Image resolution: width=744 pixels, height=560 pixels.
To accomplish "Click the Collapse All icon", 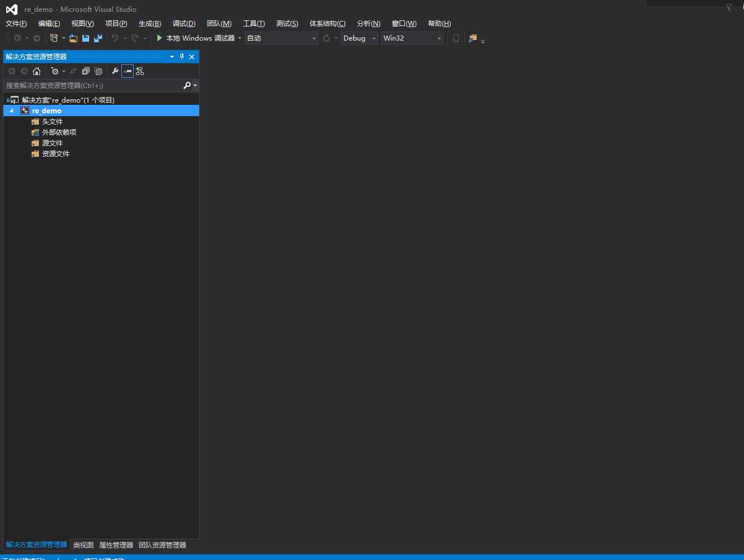I will [86, 71].
